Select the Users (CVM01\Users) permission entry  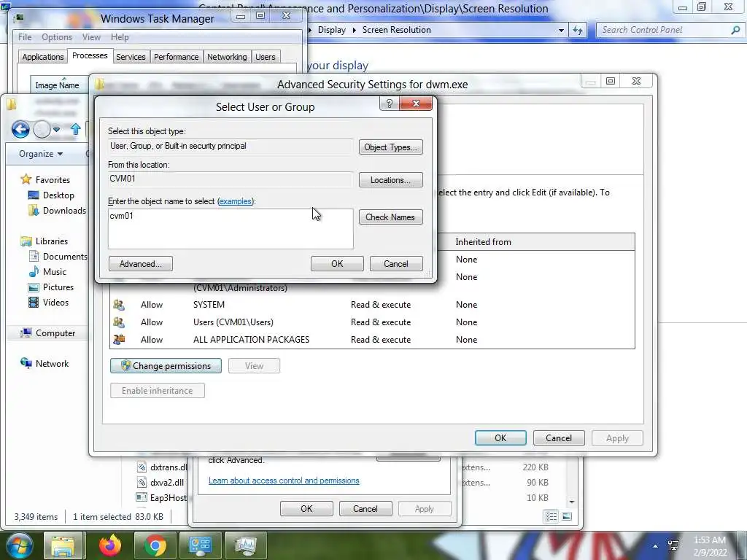point(371,322)
